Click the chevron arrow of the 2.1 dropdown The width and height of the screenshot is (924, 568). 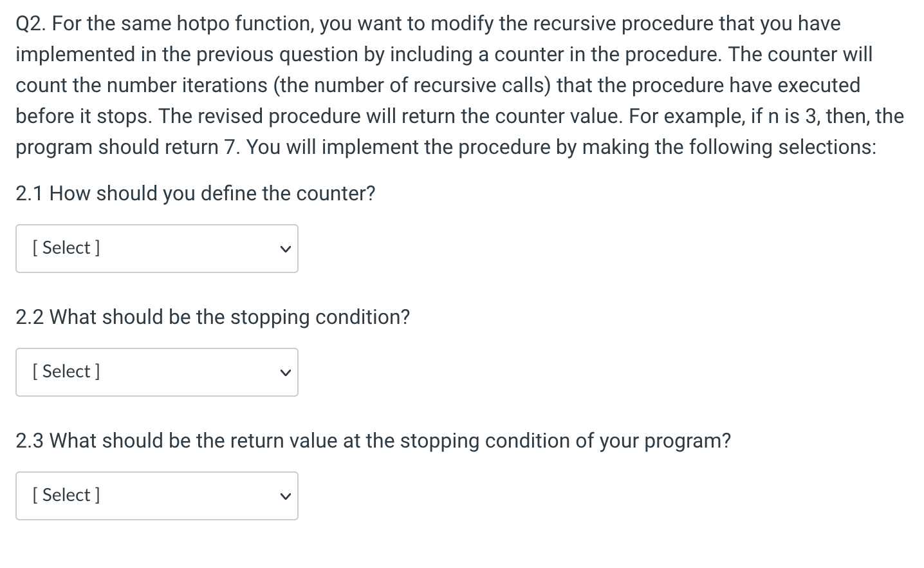pos(285,249)
